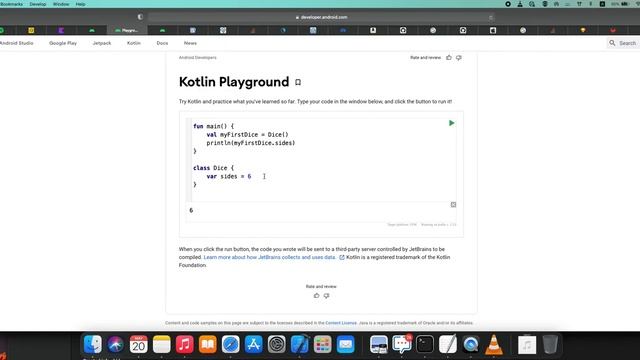
Task: Click the battery status in menu bar
Action: tap(620, 4)
